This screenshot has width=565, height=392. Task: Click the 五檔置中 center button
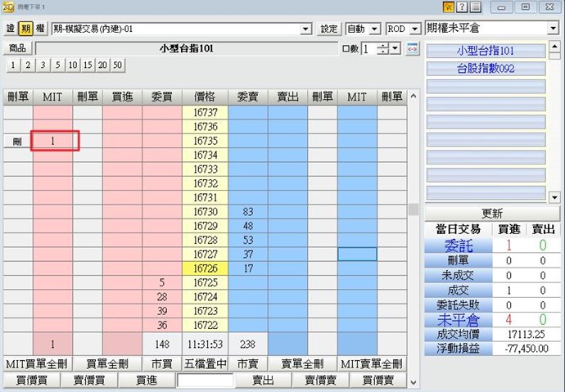[x=208, y=363]
